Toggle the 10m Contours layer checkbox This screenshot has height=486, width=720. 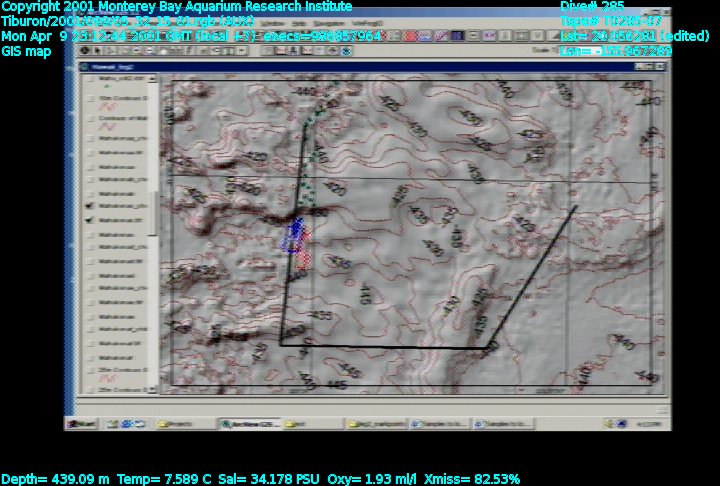(x=91, y=99)
